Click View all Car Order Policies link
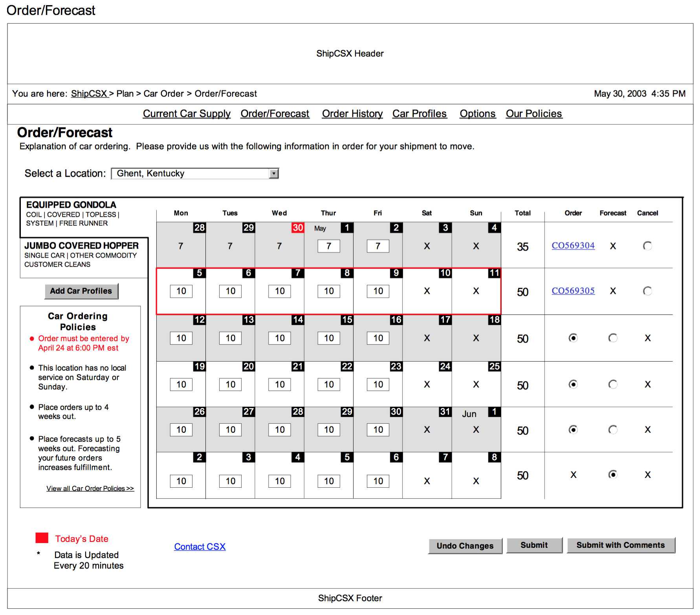Viewport: 700px width, 615px height. click(90, 489)
